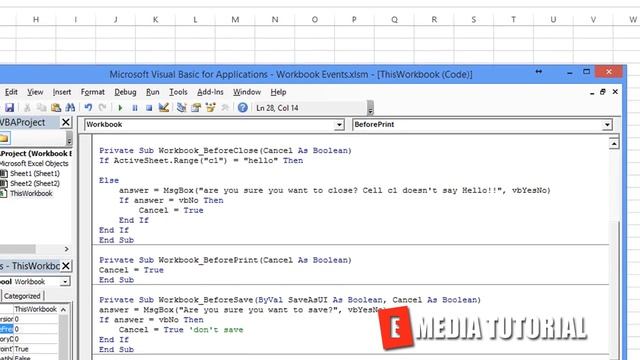Open the Tools menu

point(178,92)
